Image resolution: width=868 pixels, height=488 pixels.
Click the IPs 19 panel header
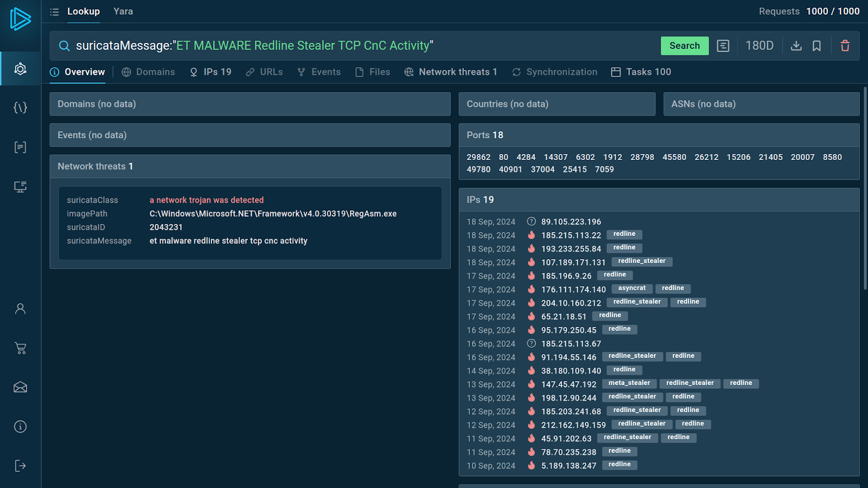659,200
